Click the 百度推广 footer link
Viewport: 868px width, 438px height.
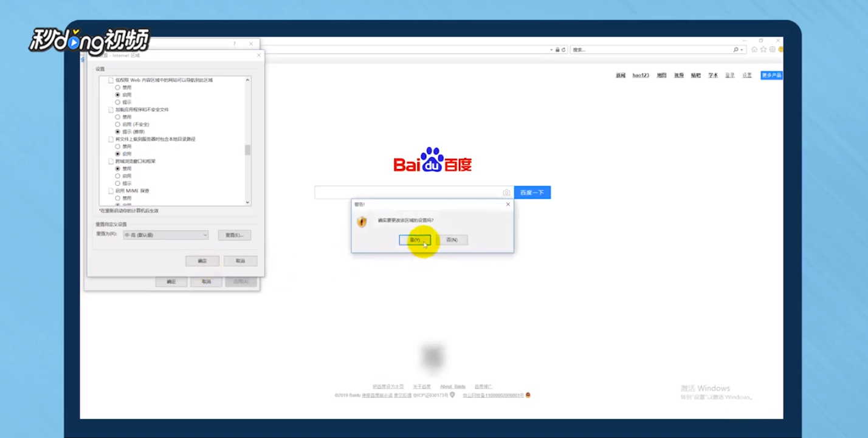click(483, 386)
